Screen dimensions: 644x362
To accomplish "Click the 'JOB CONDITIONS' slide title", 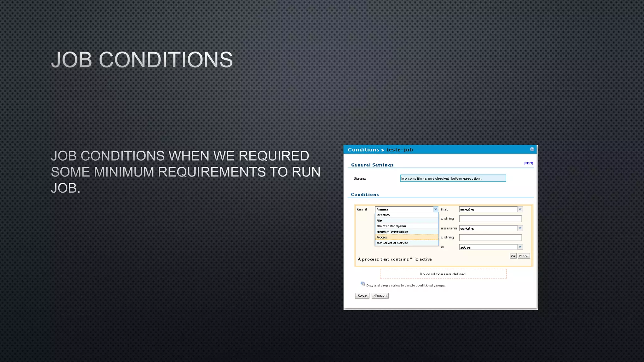I will coord(142,59).
